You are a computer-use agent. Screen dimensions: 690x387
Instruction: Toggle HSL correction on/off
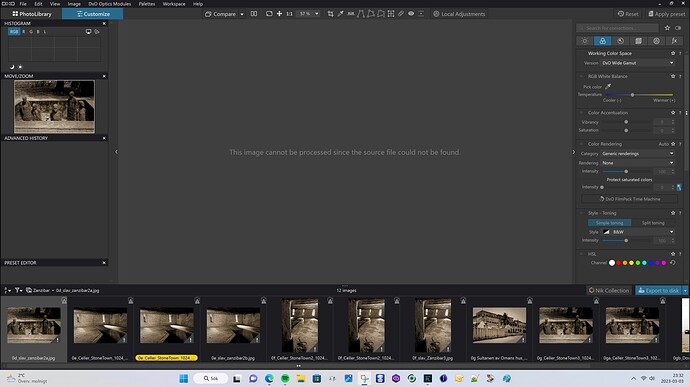[x=581, y=254]
